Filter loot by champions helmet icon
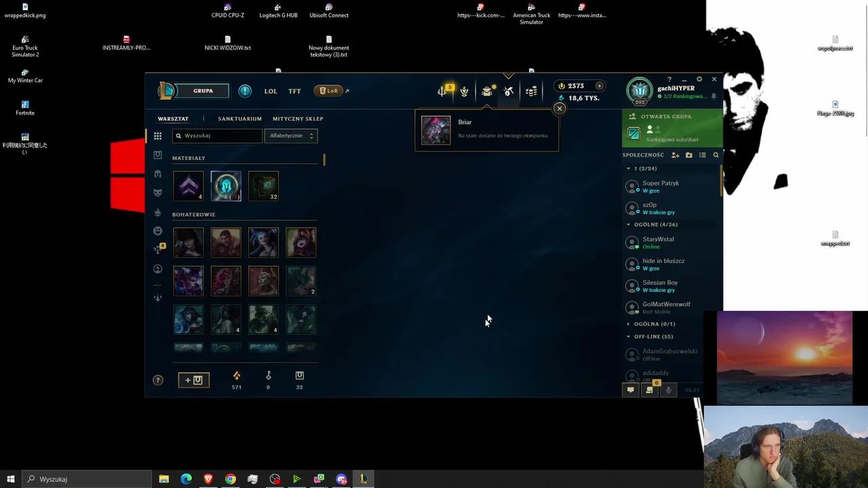This screenshot has width=868, height=488. click(x=157, y=174)
